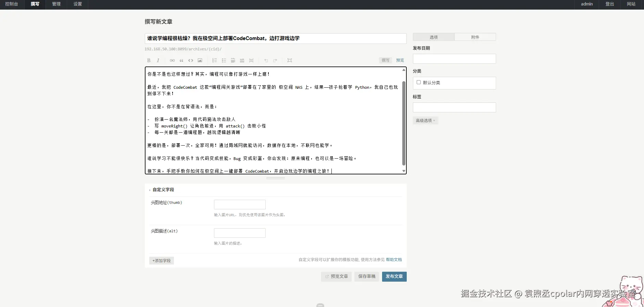Insert a blockquote with the quote icon
Image resolution: width=644 pixels, height=307 pixels.
point(181,60)
